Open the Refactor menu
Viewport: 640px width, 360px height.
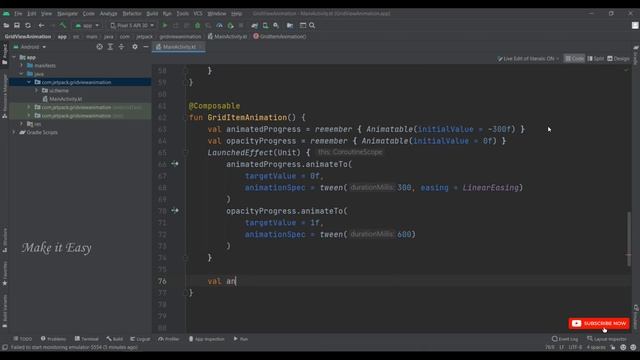(132, 13)
